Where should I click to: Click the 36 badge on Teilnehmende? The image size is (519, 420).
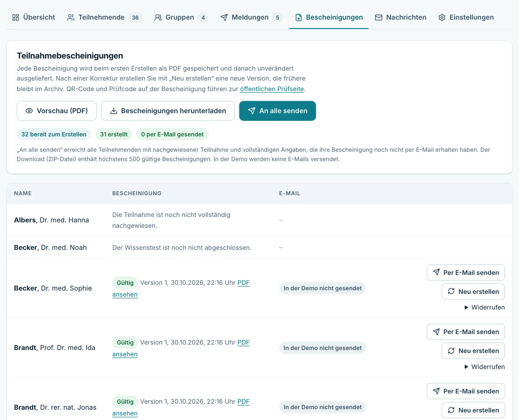click(x=135, y=18)
